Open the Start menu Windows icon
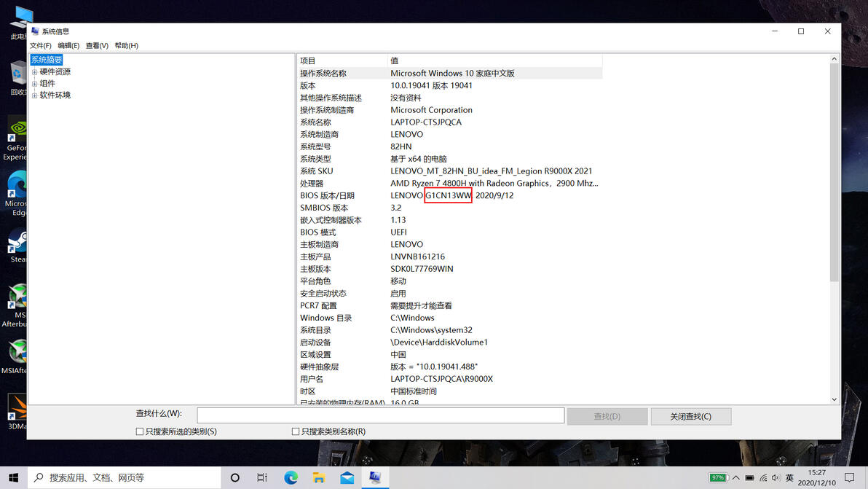This screenshot has height=489, width=868. click(13, 477)
